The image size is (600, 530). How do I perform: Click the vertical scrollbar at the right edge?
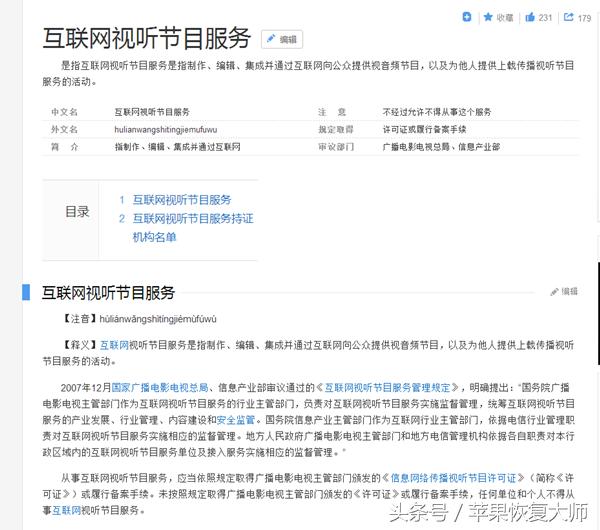click(x=598, y=313)
